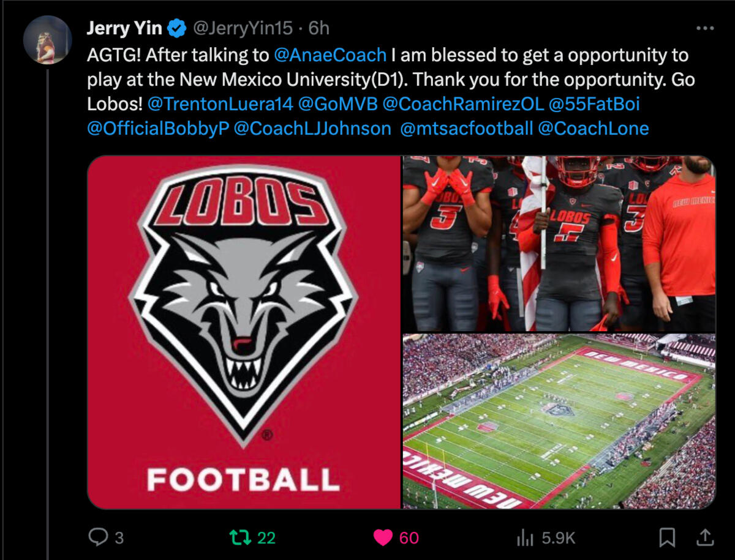Open the @AnaeCoach mention link

click(x=330, y=55)
